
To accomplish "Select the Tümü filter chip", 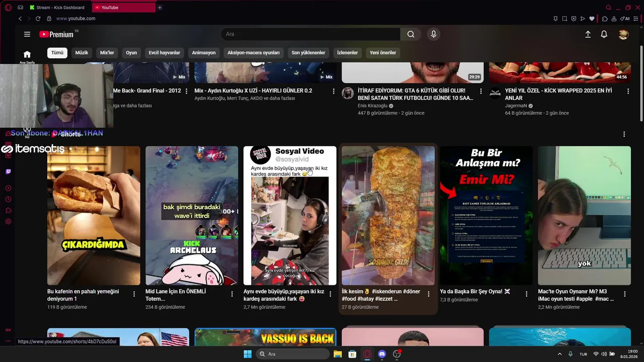I will [57, 52].
